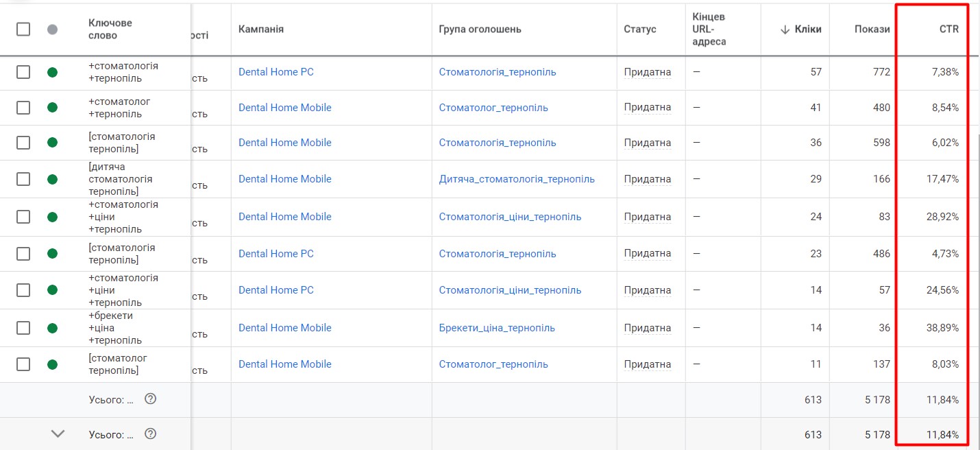Click the CTR column header

[x=949, y=29]
